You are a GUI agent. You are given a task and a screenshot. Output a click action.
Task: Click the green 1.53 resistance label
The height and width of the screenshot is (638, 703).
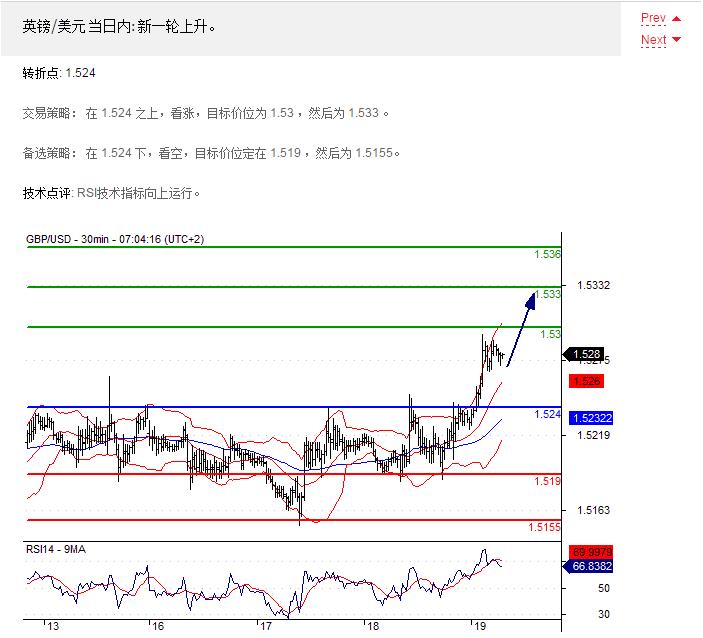pyautogui.click(x=550, y=334)
